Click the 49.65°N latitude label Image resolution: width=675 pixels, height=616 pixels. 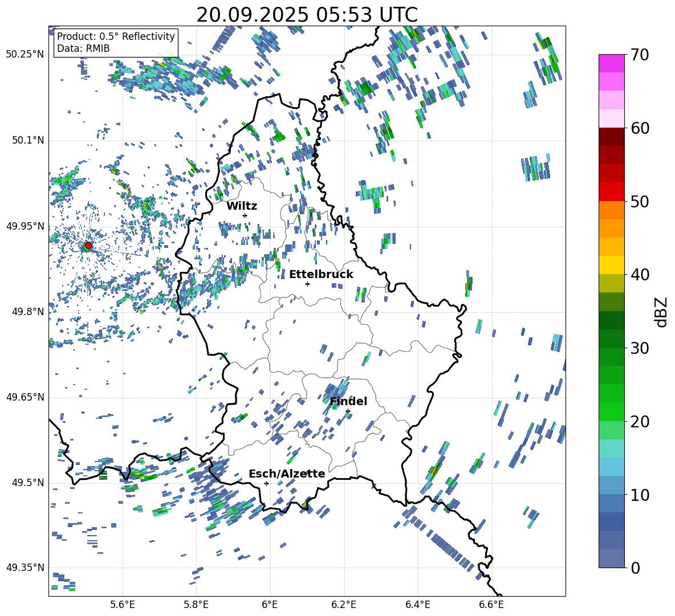pos(25,397)
